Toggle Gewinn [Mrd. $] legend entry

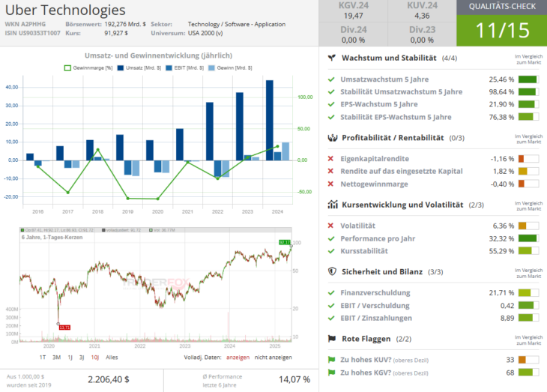pos(230,67)
